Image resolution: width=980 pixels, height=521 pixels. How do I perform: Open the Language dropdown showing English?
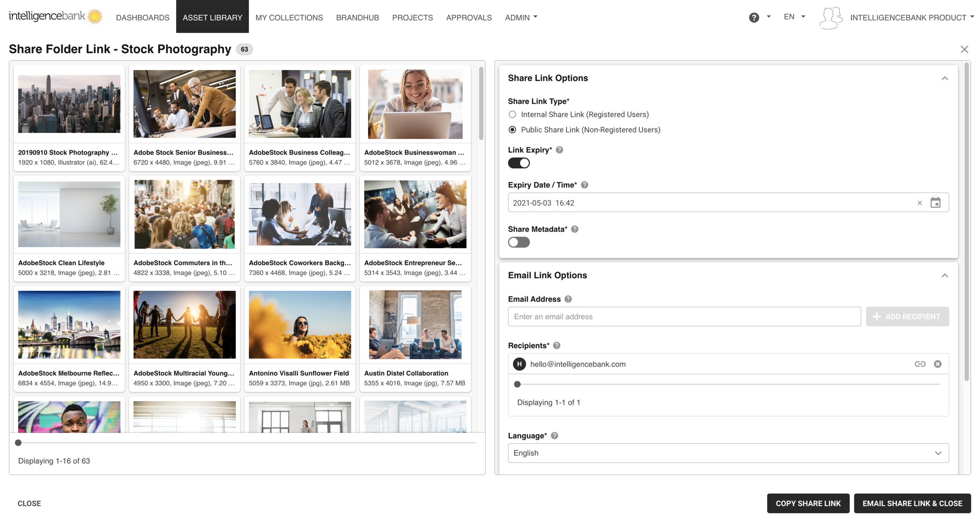(x=728, y=453)
